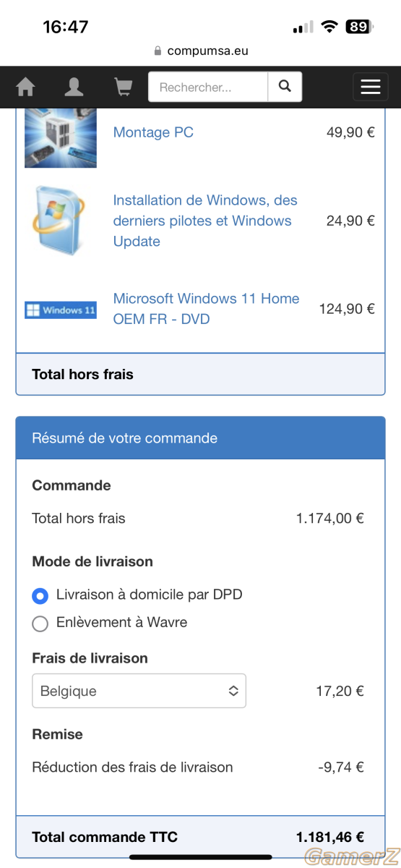Image resolution: width=401 pixels, height=868 pixels.
Task: Tap the Windows 11 logo thumbnail
Action: pyautogui.click(x=61, y=310)
